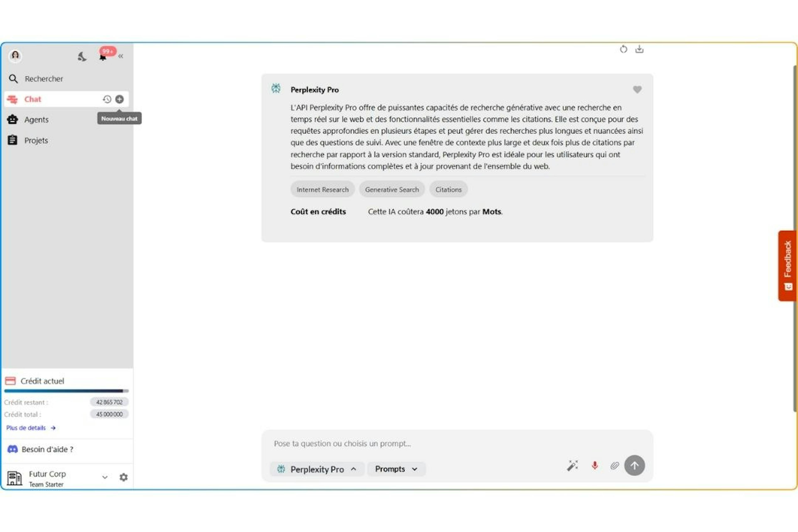
Task: Select the Agents menu item
Action: click(x=35, y=119)
